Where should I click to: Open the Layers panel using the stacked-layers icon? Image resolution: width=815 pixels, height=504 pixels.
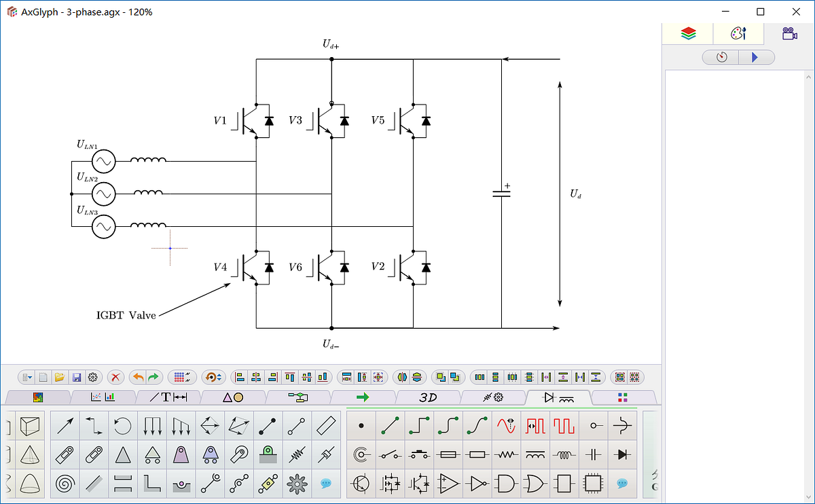[687, 33]
